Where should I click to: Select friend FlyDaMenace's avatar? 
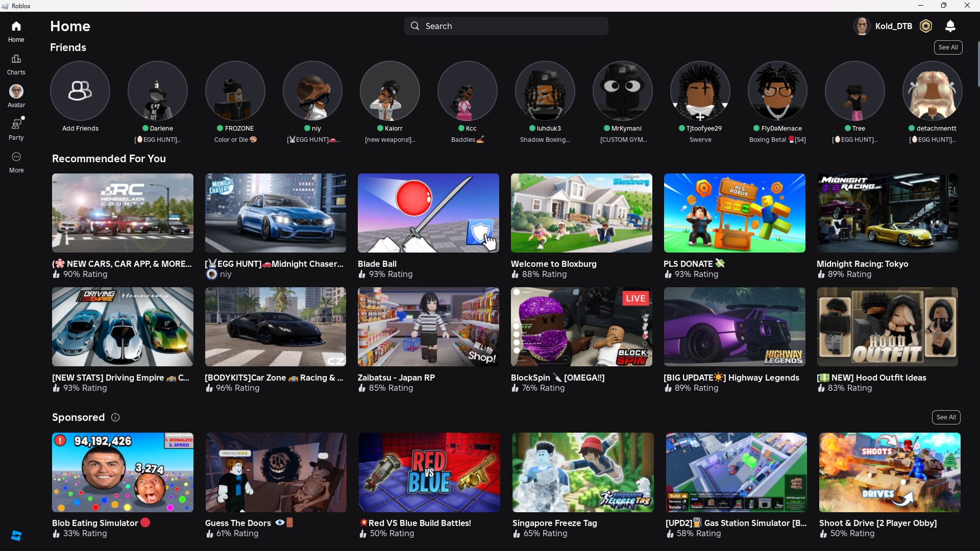pyautogui.click(x=777, y=91)
